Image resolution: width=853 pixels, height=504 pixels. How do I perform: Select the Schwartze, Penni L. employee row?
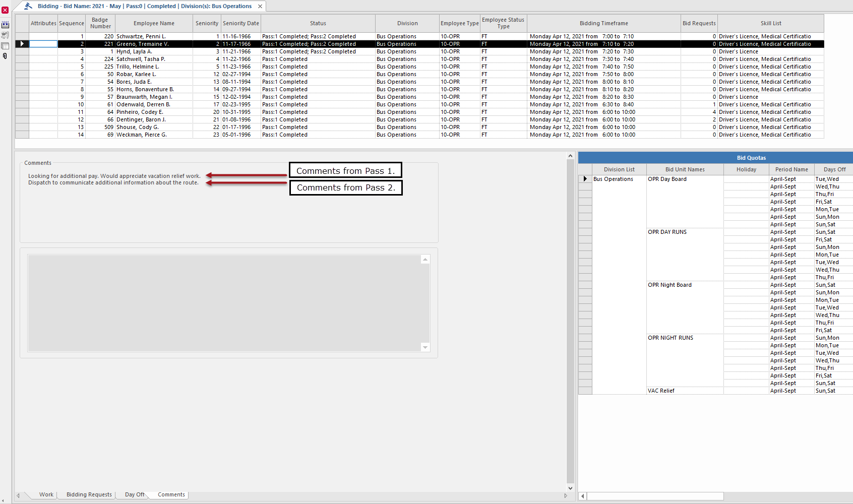tap(141, 36)
